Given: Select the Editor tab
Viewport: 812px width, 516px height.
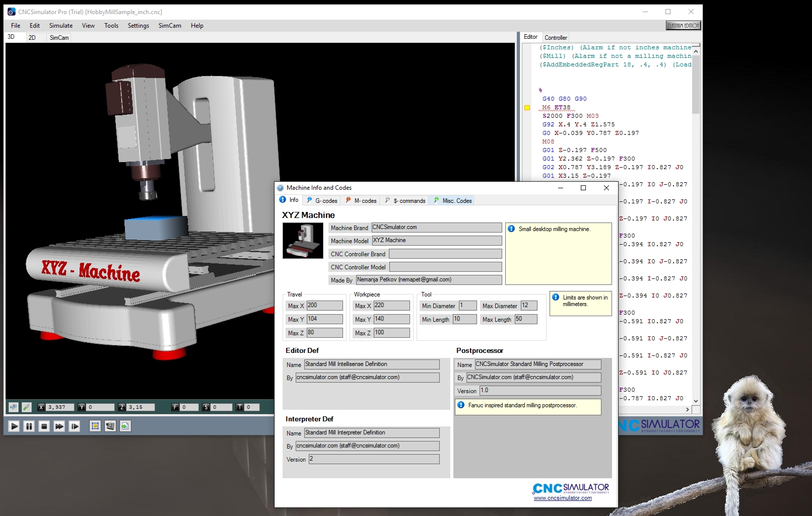Looking at the screenshot, I should pos(530,37).
